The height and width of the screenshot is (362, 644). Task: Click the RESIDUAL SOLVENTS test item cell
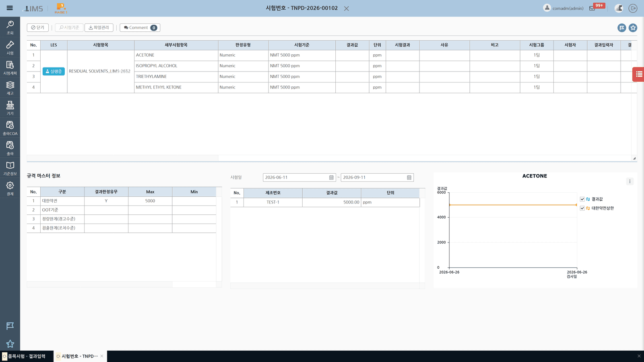[101, 71]
